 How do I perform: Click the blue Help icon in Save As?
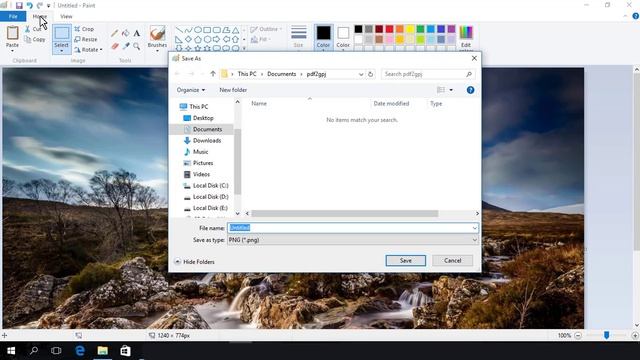pyautogui.click(x=470, y=90)
